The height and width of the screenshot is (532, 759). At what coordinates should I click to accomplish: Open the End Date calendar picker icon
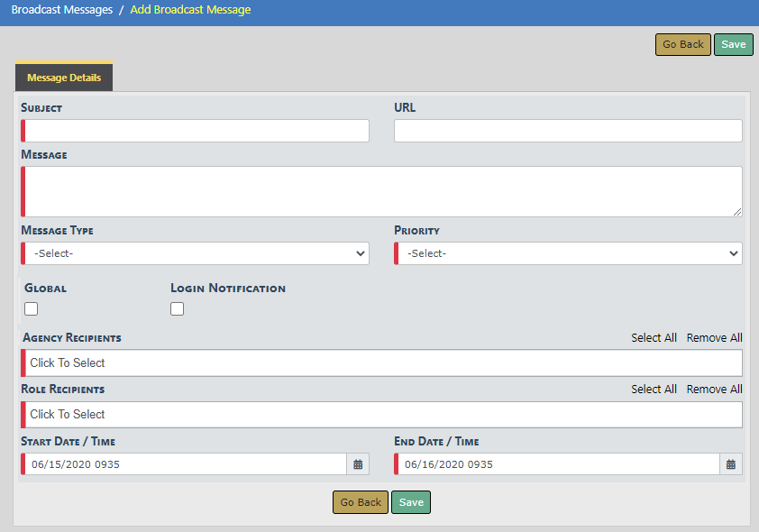pyautogui.click(x=731, y=464)
